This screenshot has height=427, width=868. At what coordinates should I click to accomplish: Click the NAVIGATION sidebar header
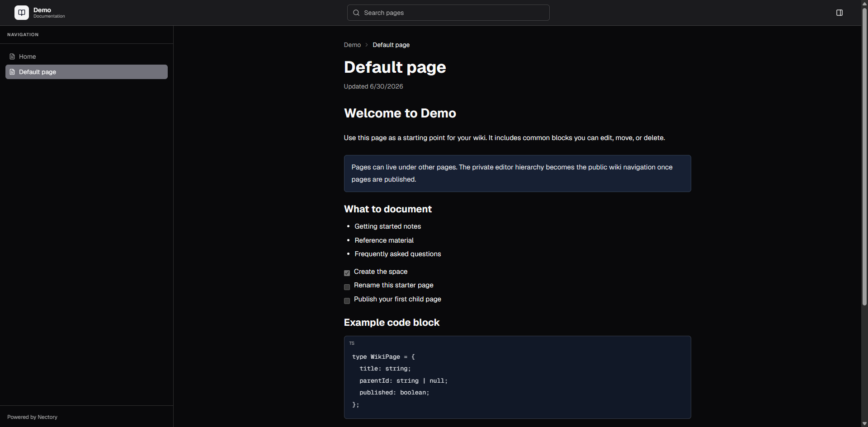coord(23,35)
